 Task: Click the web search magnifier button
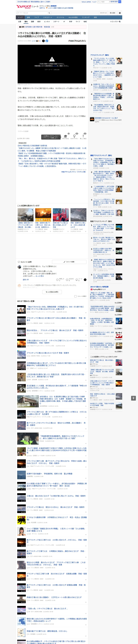point(120,2)
